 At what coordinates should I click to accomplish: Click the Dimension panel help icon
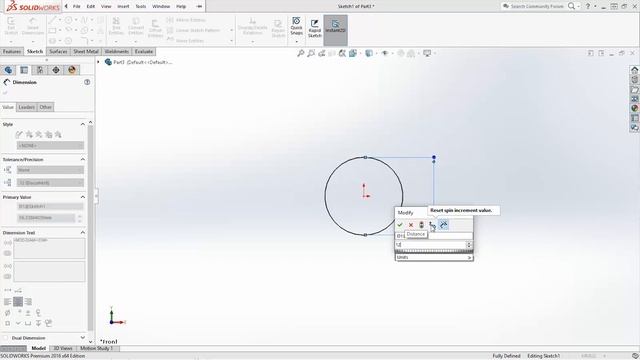(87, 82)
